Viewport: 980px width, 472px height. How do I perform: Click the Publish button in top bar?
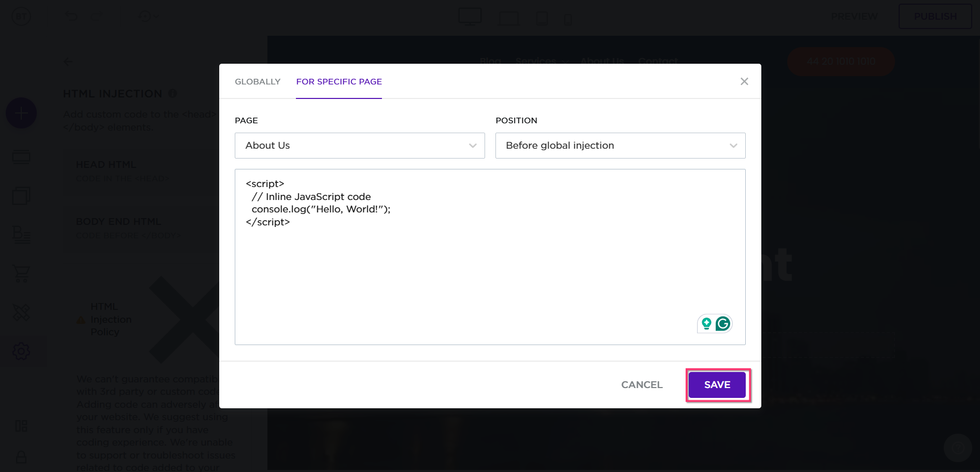click(x=935, y=17)
